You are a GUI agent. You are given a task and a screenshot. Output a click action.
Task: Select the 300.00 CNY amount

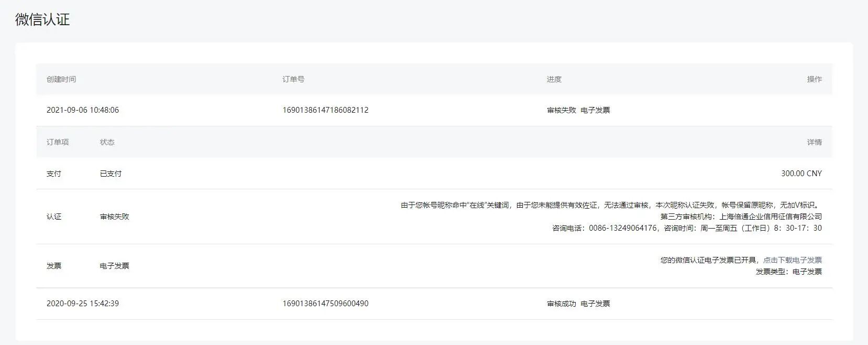point(801,174)
